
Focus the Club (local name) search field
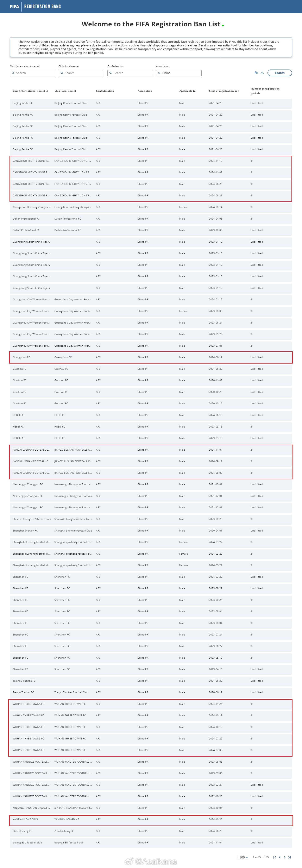point(81,73)
